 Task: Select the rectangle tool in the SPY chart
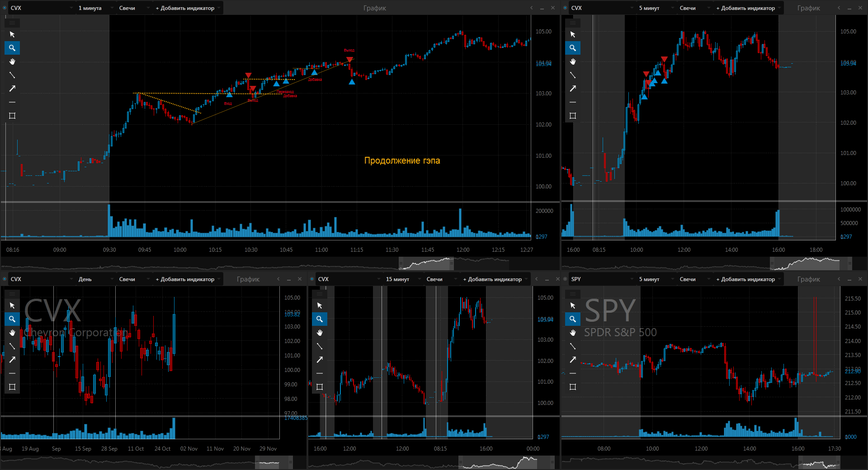(x=573, y=387)
